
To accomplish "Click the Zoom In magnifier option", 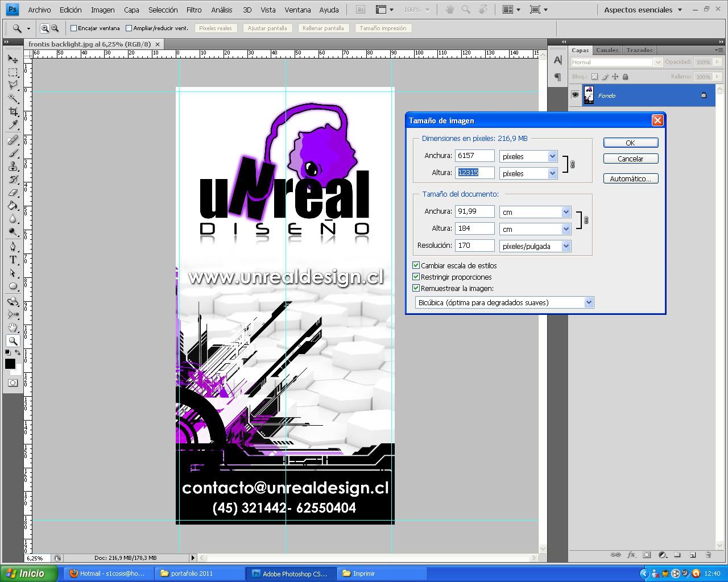I will coord(45,28).
